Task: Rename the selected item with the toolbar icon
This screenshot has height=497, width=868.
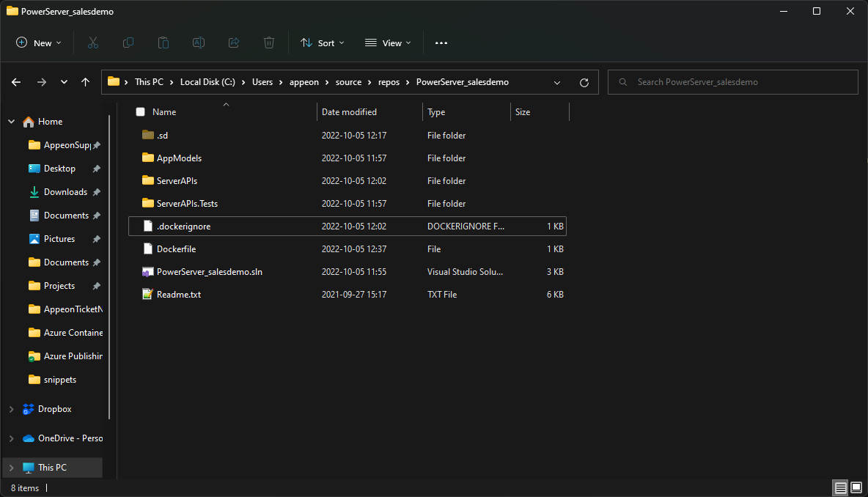Action: (x=198, y=43)
